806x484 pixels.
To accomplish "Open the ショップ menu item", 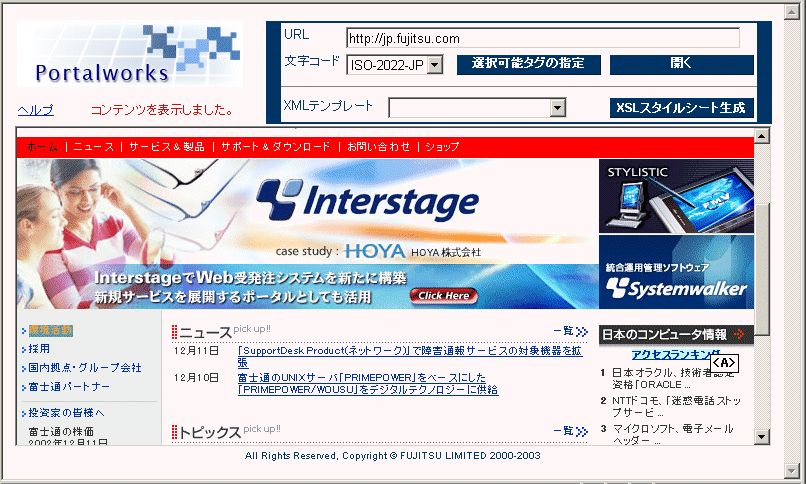I will coord(442,147).
